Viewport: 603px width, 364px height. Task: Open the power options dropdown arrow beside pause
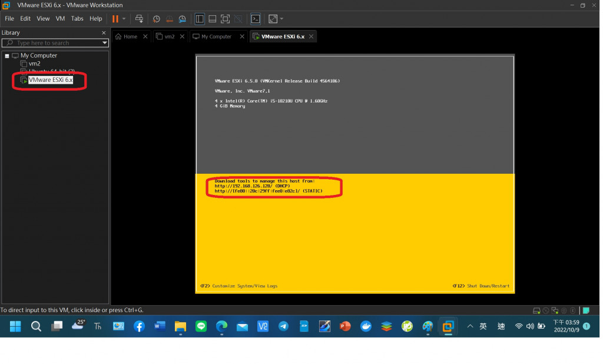tap(124, 19)
